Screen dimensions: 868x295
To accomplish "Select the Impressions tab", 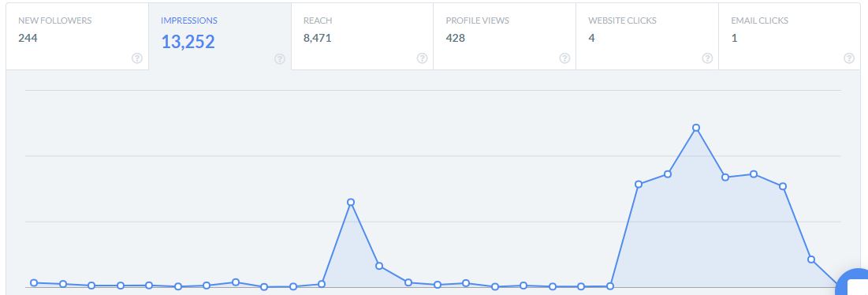I will [220, 36].
